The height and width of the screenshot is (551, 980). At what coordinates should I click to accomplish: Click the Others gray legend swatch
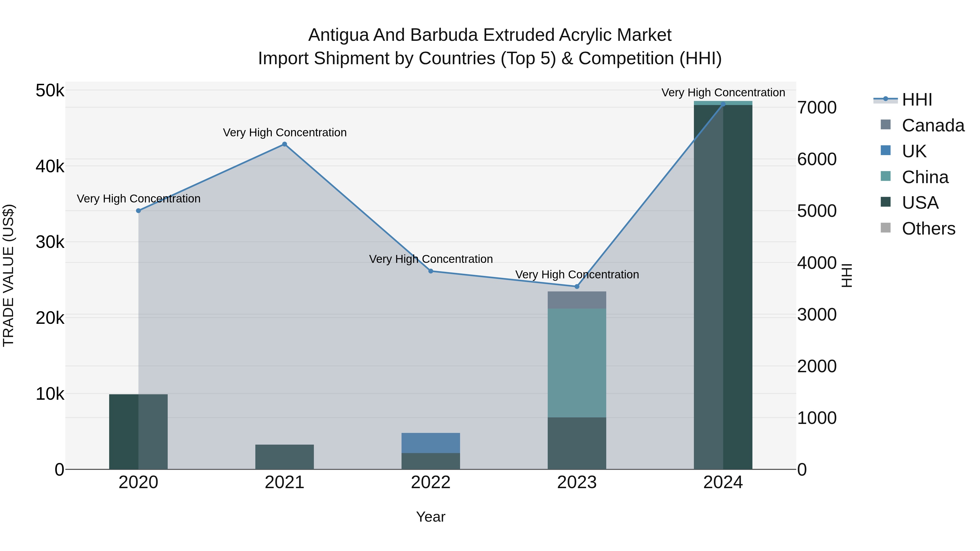pos(886,228)
